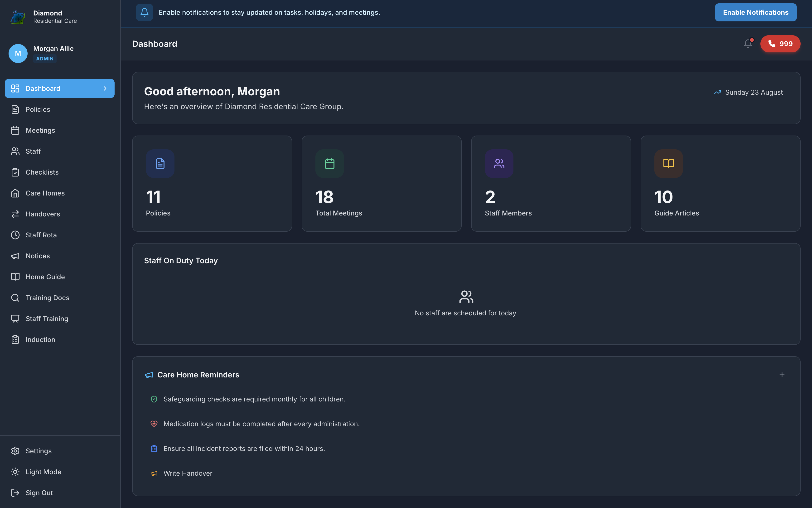
Task: Click 'No staff are scheduled for today' message
Action: click(x=466, y=313)
